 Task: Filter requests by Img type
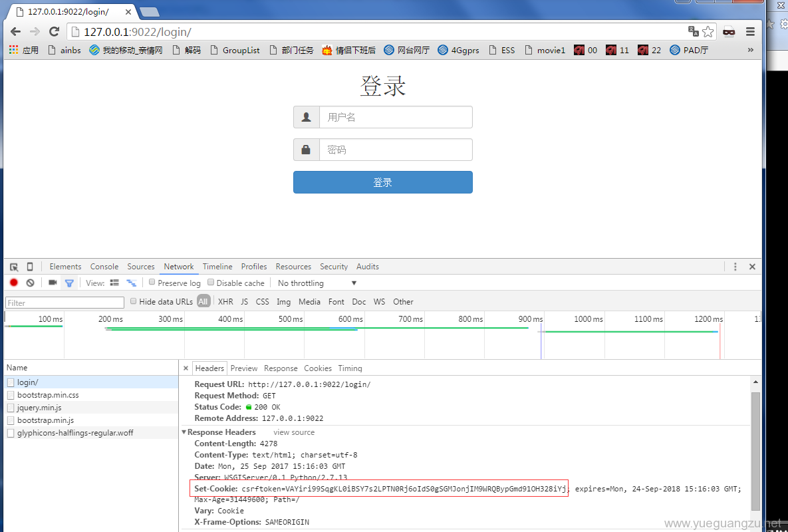(283, 302)
